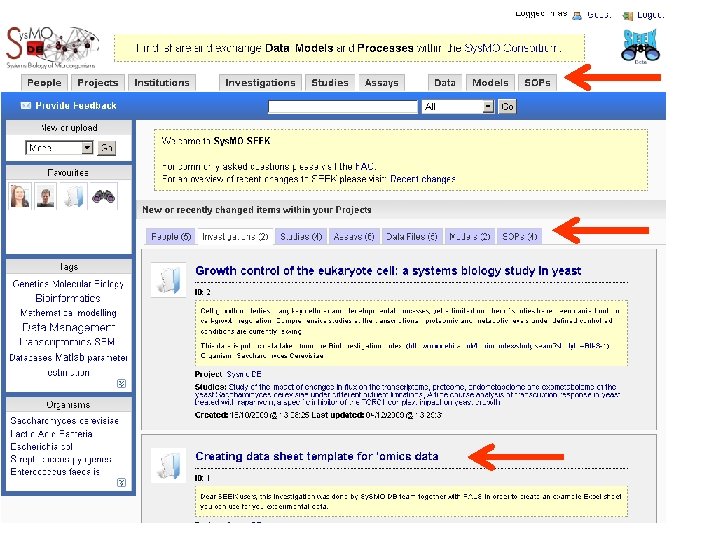Click the FAQ link in welcome box
This screenshot has height=540, width=720.
coord(366,166)
